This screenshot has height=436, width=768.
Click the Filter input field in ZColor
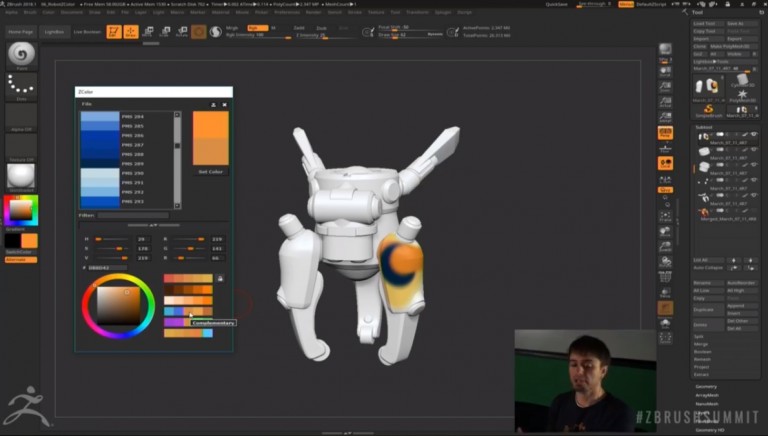[x=132, y=215]
